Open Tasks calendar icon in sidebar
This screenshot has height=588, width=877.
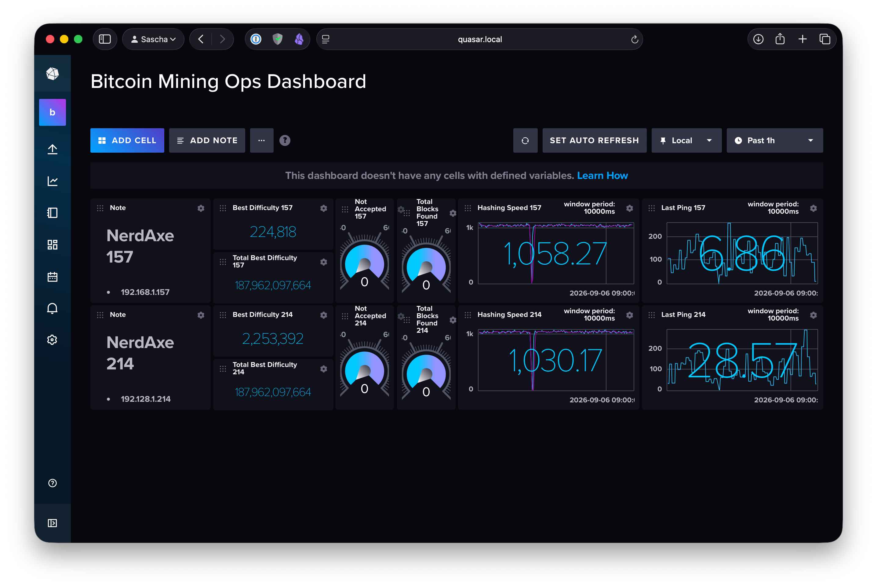53,277
